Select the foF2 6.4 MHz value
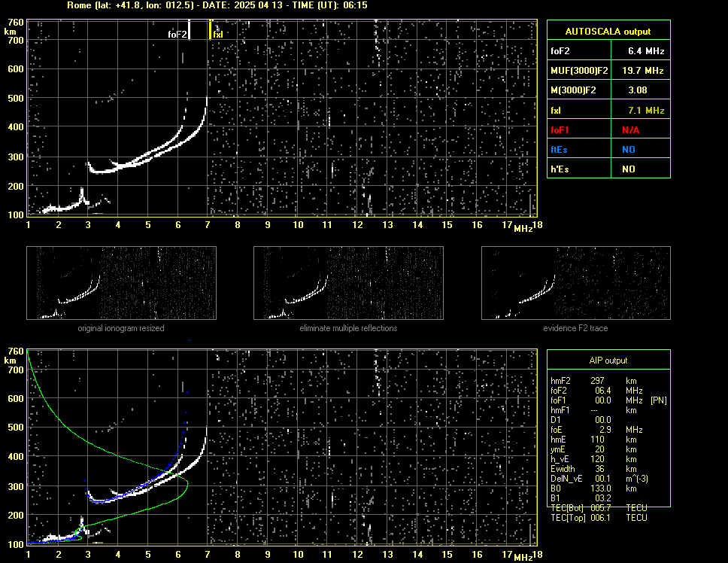This screenshot has height=563, width=728. pos(646,51)
